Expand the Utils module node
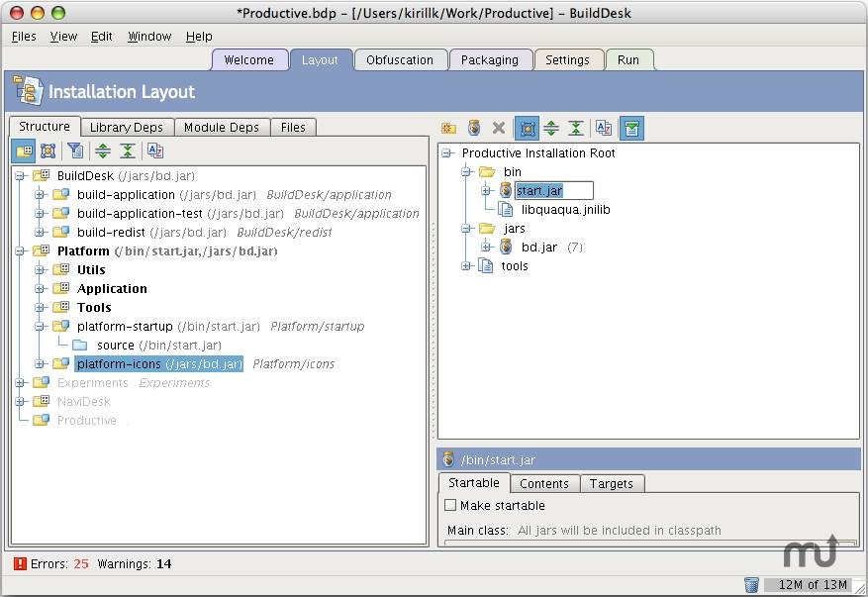 tap(40, 270)
